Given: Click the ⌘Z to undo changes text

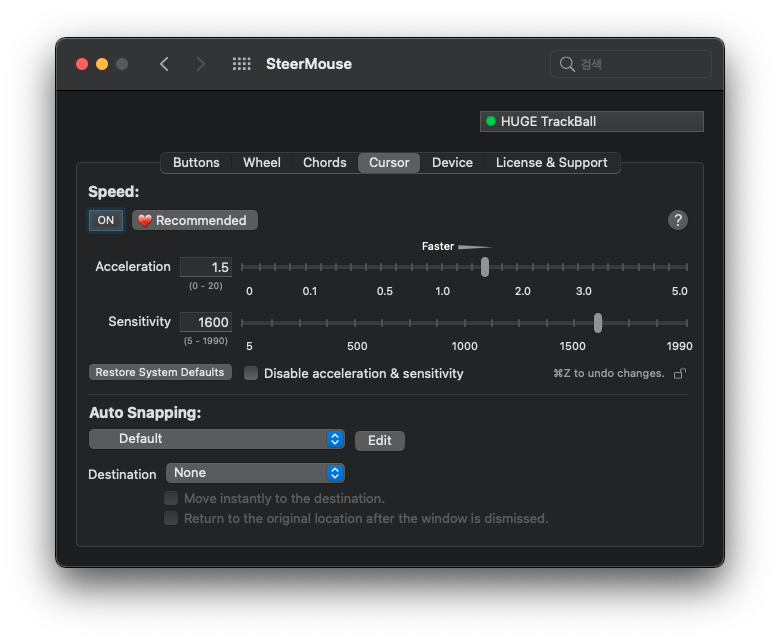Looking at the screenshot, I should click(608, 373).
